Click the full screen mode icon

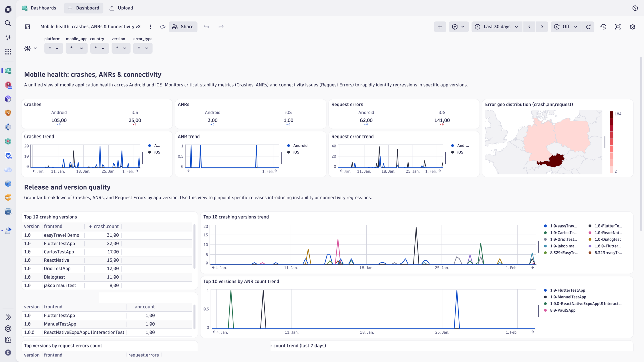pos(618,27)
